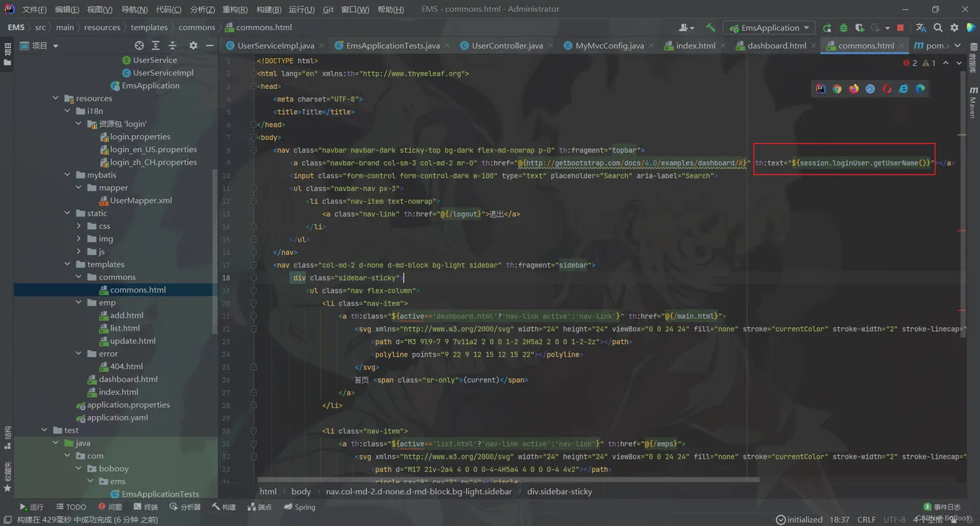980x526 pixels.
Task: Collapse the templates folder
Action: tap(68, 264)
